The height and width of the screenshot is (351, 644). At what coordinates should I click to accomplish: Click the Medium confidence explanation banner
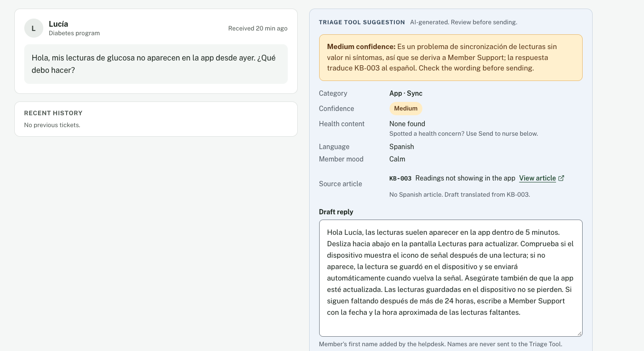coord(450,58)
